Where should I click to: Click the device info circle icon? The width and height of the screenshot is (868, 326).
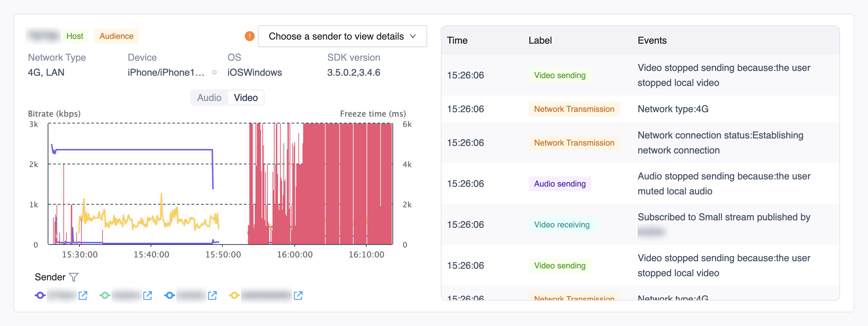click(x=215, y=72)
